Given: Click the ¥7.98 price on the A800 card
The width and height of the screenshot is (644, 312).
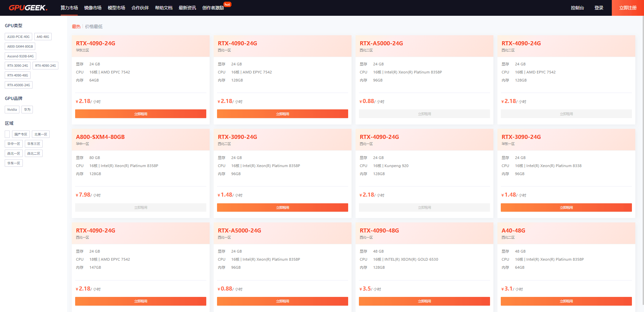Looking at the screenshot, I should [83, 195].
